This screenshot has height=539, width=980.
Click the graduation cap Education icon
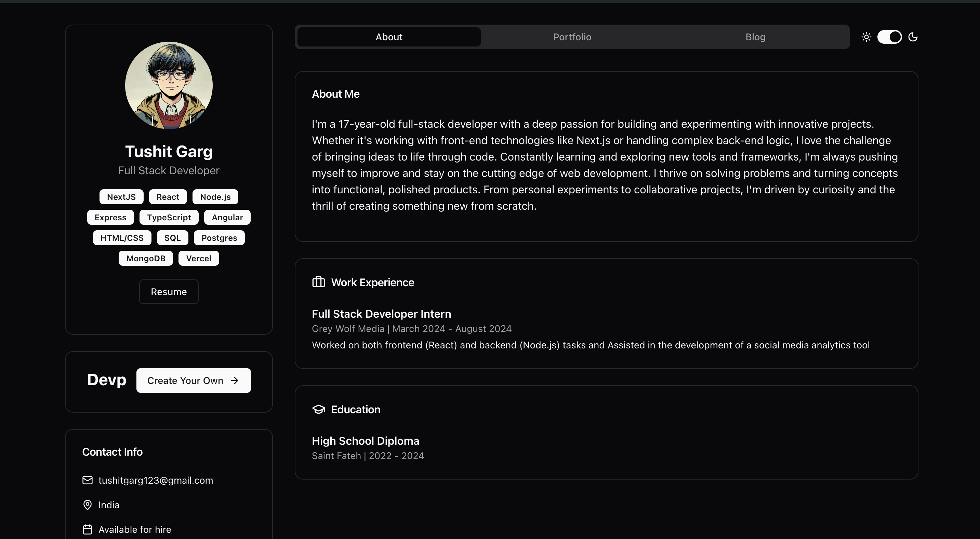click(318, 410)
